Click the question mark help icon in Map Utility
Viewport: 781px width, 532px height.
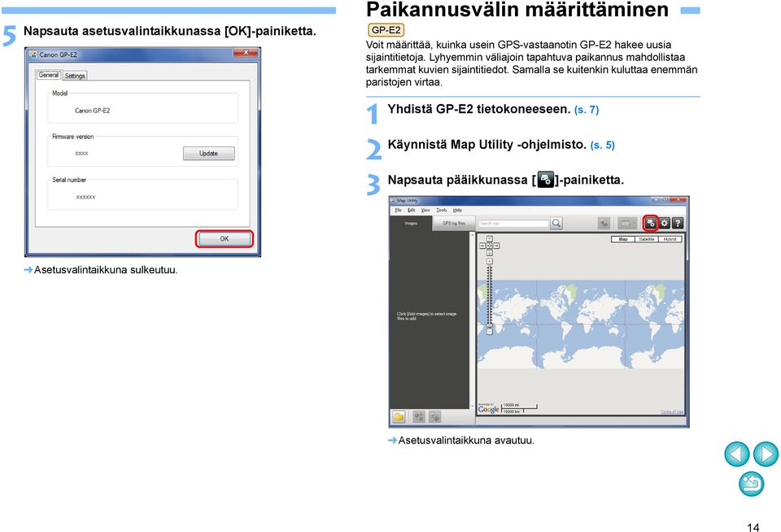(x=678, y=223)
